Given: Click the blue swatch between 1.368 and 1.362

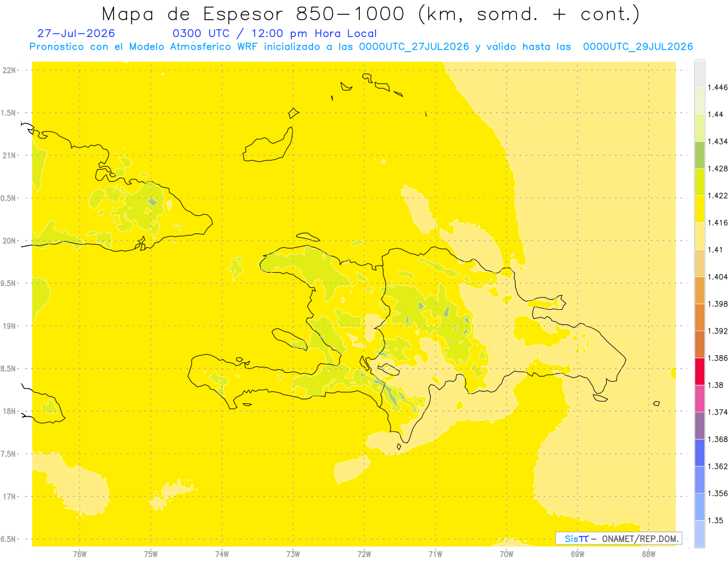Looking at the screenshot, I should (x=699, y=452).
